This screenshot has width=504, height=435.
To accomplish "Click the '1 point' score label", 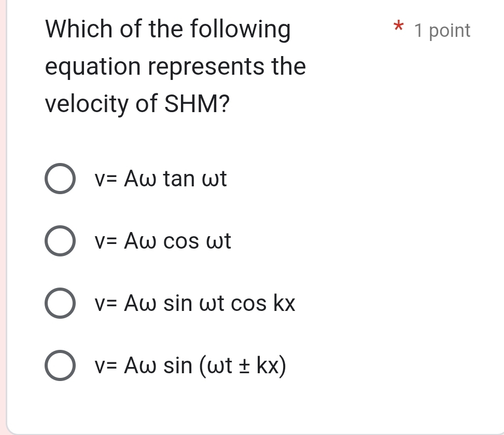I will tap(442, 31).
